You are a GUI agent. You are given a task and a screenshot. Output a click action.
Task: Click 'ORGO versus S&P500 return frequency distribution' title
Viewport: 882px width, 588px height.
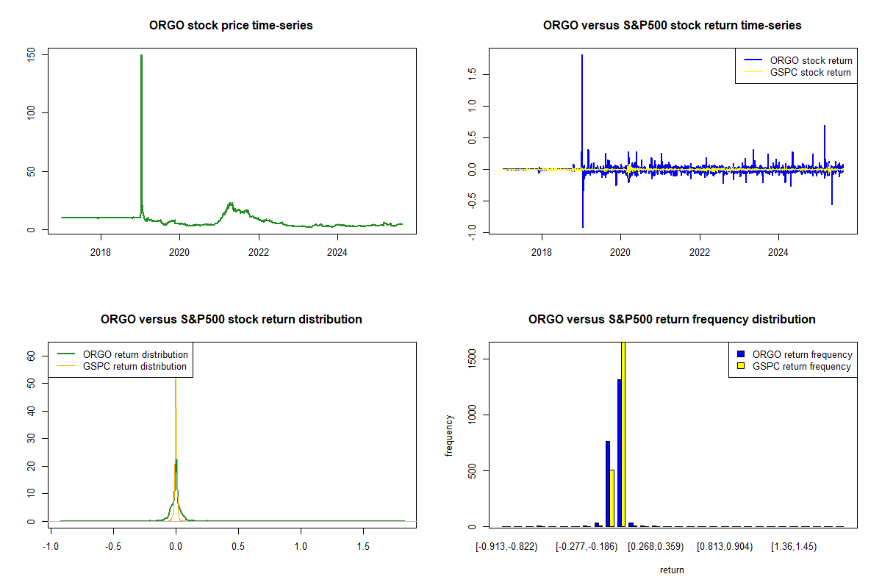672,320
